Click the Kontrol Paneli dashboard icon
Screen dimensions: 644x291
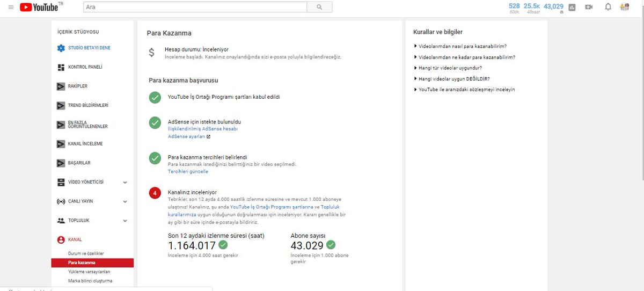(x=61, y=67)
